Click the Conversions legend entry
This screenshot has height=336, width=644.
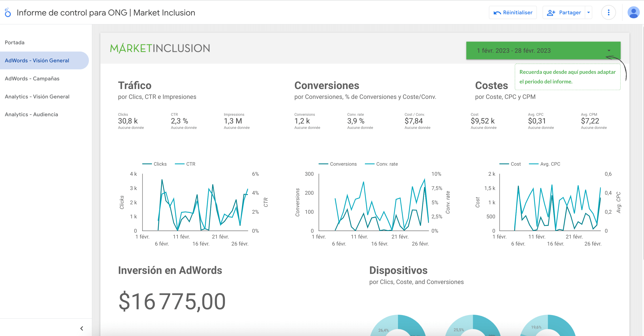tap(337, 164)
